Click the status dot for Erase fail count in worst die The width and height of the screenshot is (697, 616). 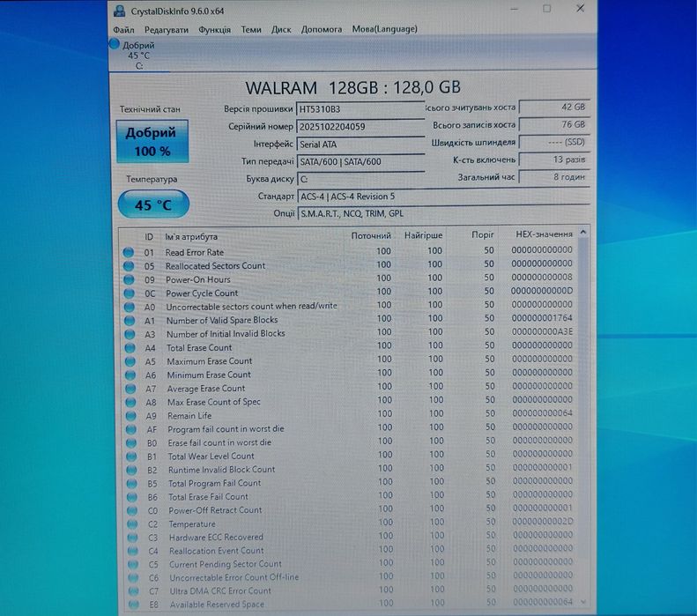click(131, 442)
